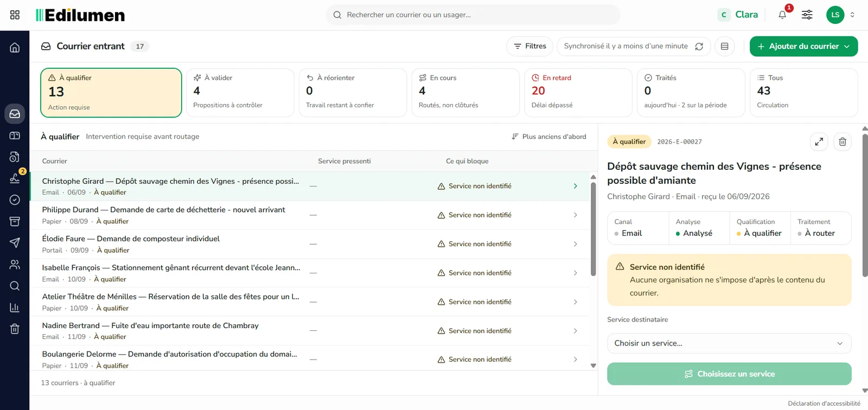868x410 pixels.
Task: Open the Philippe Durand row chevron
Action: tap(575, 215)
